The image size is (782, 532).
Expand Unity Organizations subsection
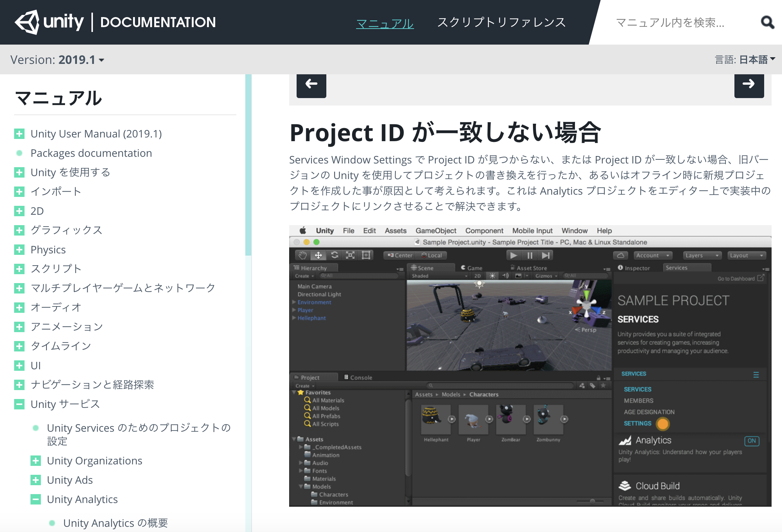pyautogui.click(x=36, y=461)
